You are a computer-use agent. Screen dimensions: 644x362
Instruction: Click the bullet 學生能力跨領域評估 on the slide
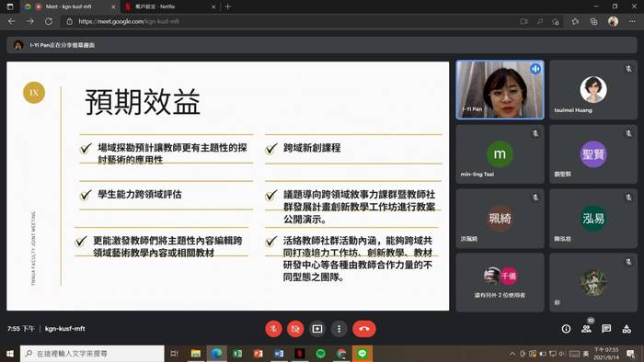pos(139,195)
